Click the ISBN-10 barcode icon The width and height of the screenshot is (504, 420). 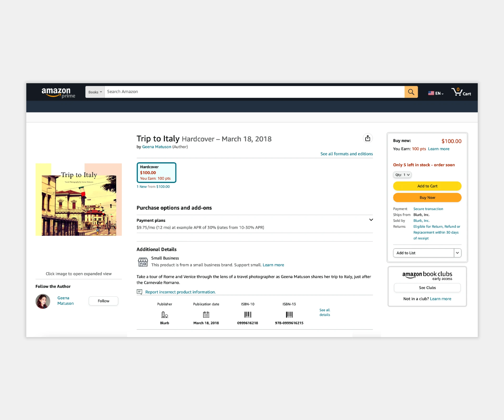click(x=248, y=314)
